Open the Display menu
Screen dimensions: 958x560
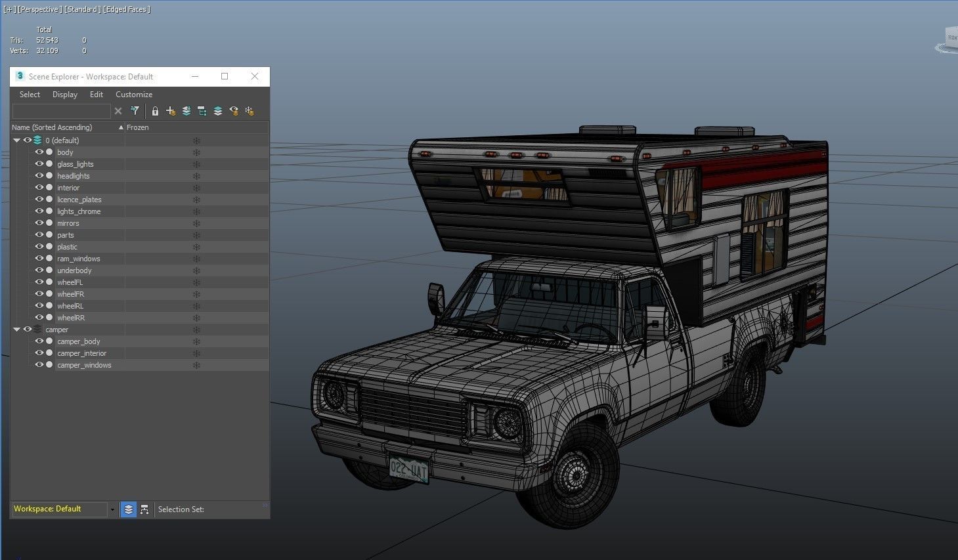point(65,95)
